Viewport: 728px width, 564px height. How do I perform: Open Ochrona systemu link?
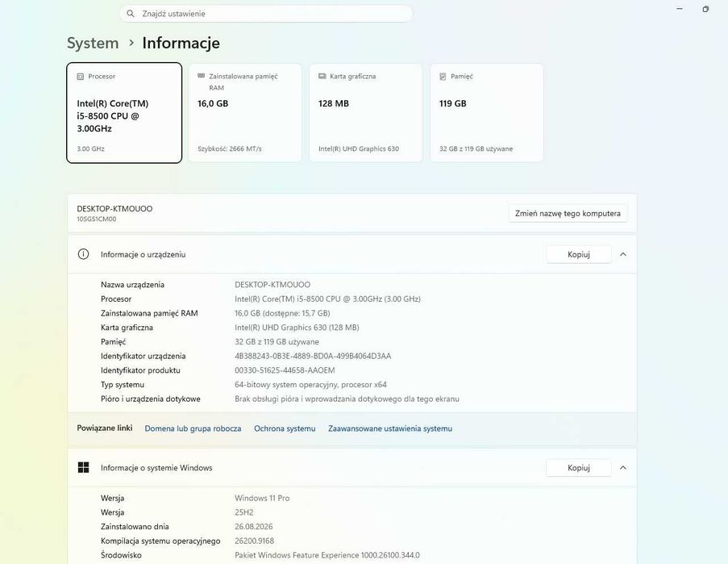point(285,428)
